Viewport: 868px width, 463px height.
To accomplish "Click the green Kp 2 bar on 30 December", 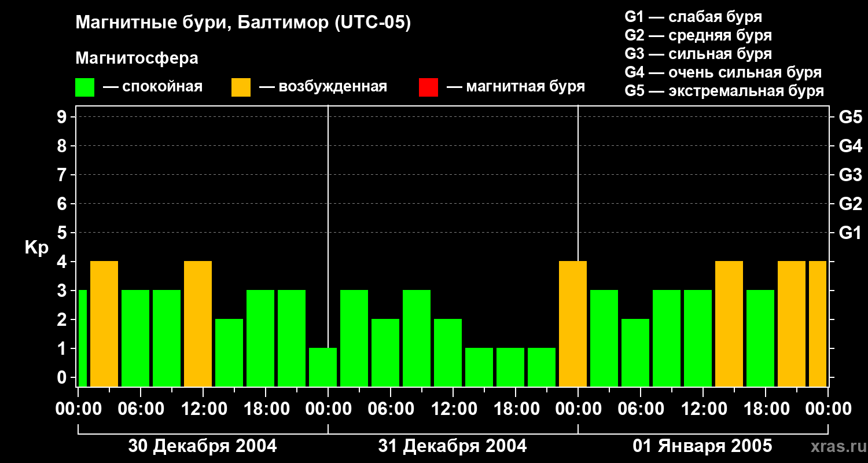I will click(x=229, y=352).
